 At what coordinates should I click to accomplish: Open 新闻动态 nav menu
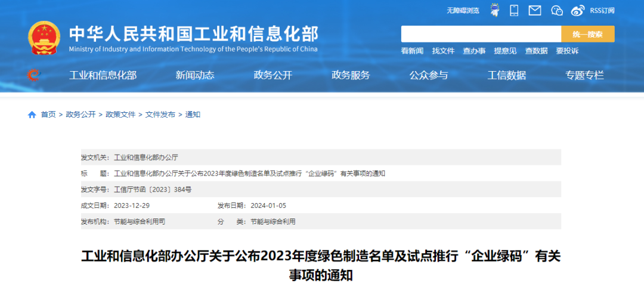[195, 75]
